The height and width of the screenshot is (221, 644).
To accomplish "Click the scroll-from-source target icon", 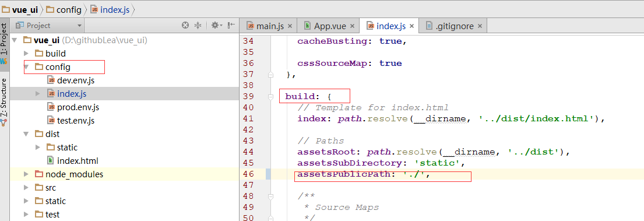I will click(185, 26).
